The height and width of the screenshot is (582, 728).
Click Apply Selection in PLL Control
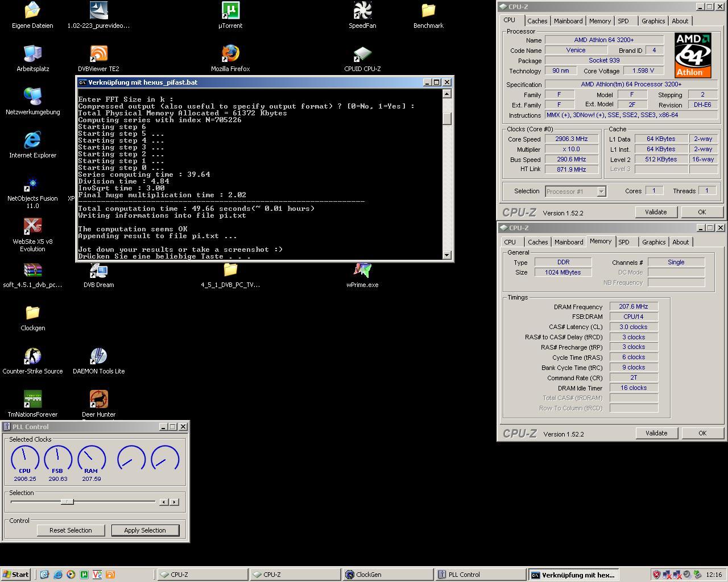point(145,530)
